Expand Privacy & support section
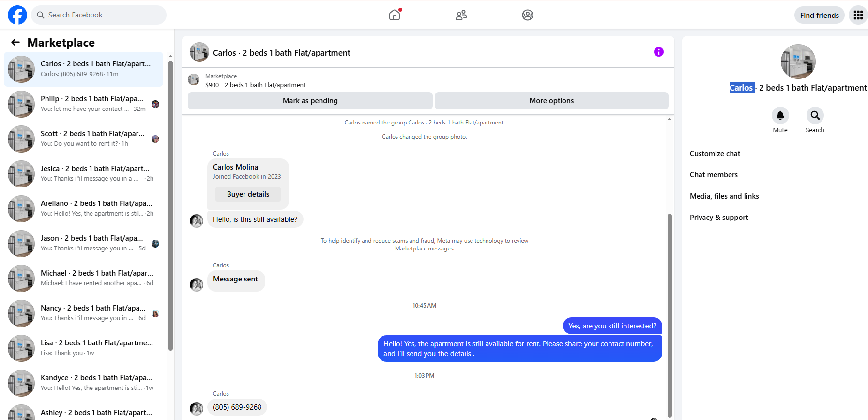Screen dimensions: 868x420 pos(719,218)
